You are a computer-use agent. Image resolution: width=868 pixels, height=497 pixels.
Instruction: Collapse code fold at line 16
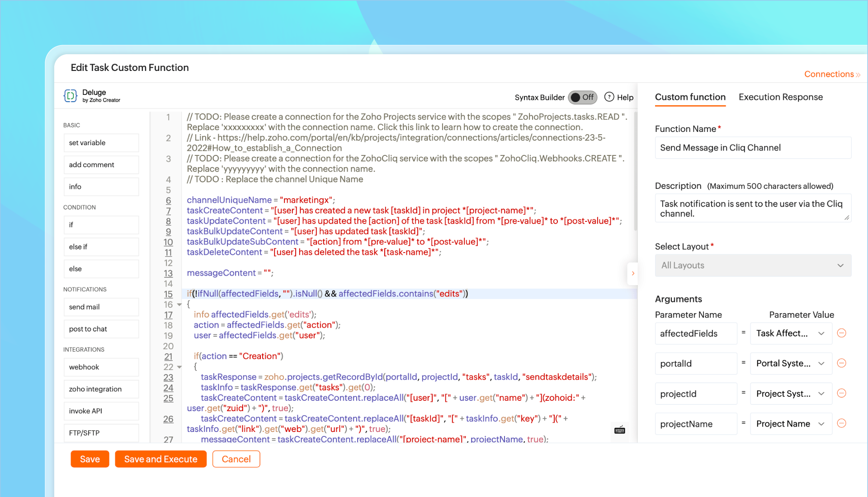click(x=179, y=305)
